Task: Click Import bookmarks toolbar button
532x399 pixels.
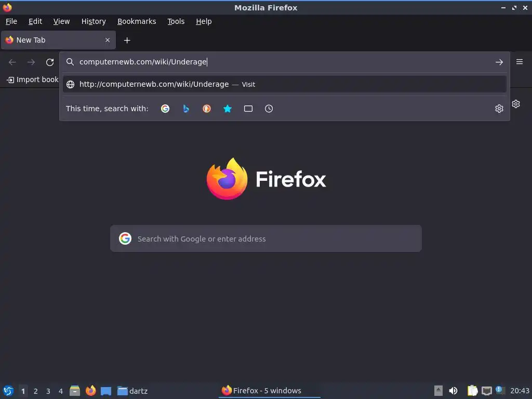Action: pyautogui.click(x=33, y=79)
